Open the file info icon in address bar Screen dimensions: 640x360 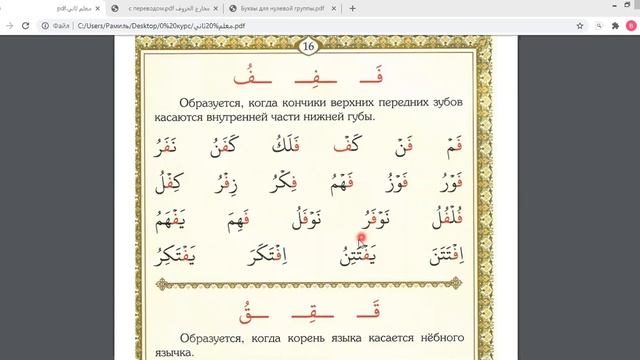point(45,26)
